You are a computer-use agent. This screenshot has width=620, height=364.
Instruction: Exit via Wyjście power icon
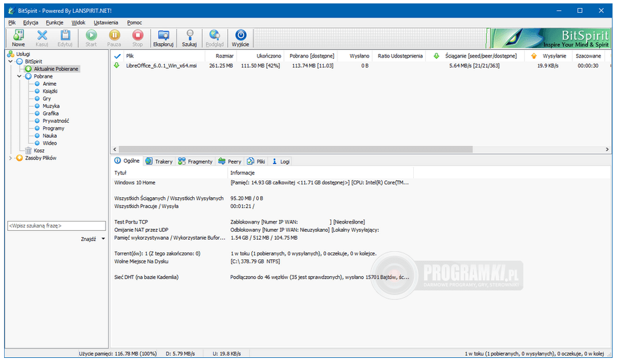click(241, 38)
